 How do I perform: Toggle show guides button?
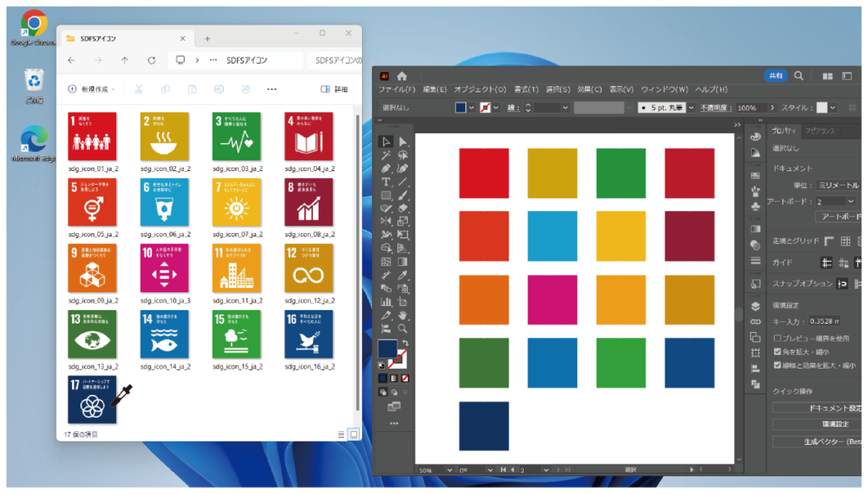(826, 263)
